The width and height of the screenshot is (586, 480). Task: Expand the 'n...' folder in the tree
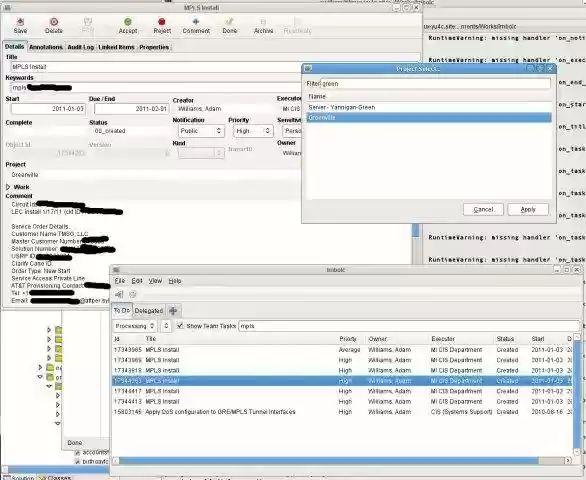click(x=40, y=368)
